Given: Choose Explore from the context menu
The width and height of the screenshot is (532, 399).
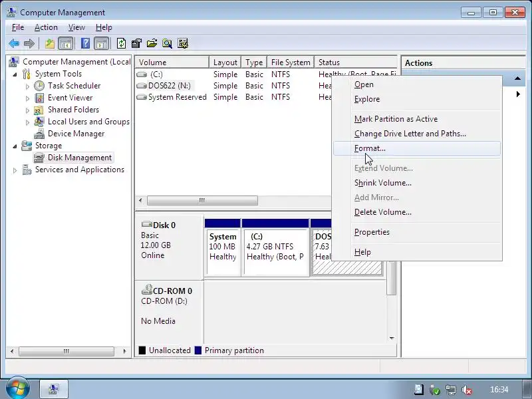Looking at the screenshot, I should tap(417, 99).
